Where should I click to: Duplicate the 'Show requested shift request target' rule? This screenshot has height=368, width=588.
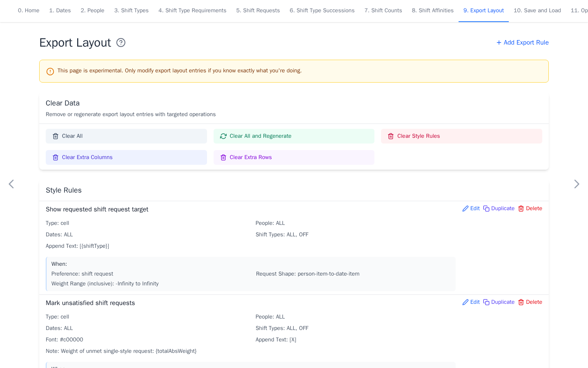pyautogui.click(x=499, y=209)
